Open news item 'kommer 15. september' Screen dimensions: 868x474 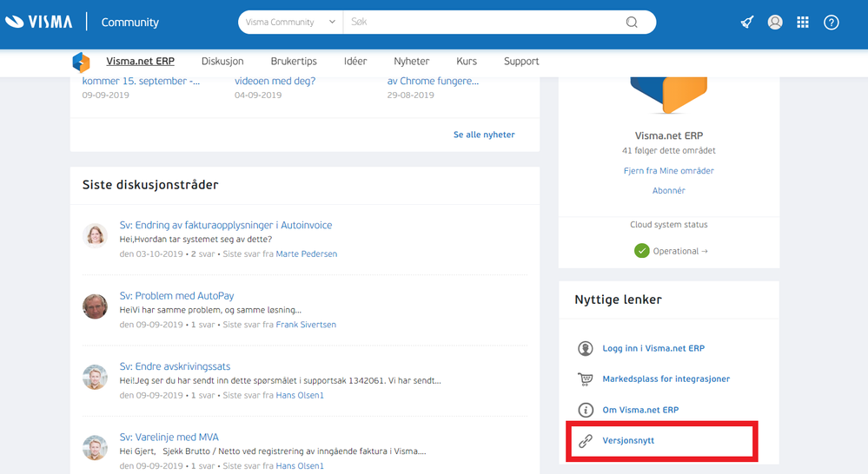141,82
